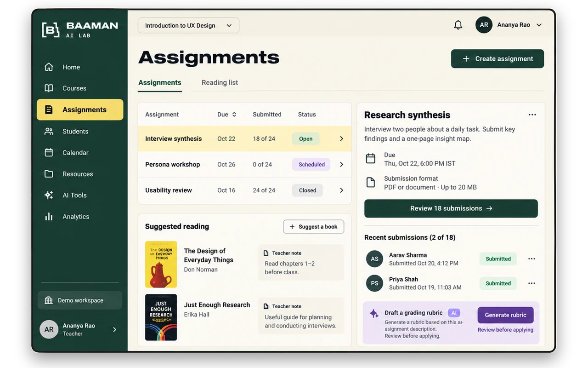Click the Submission format document icon
588x368 pixels.
(371, 183)
